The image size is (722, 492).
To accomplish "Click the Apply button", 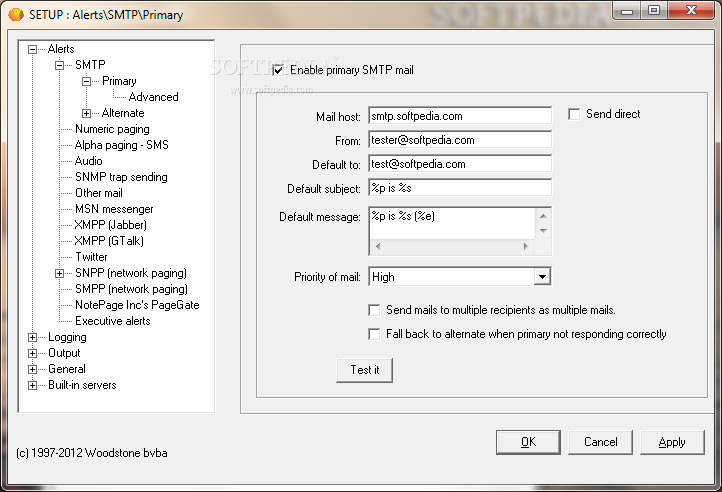I will (x=672, y=442).
